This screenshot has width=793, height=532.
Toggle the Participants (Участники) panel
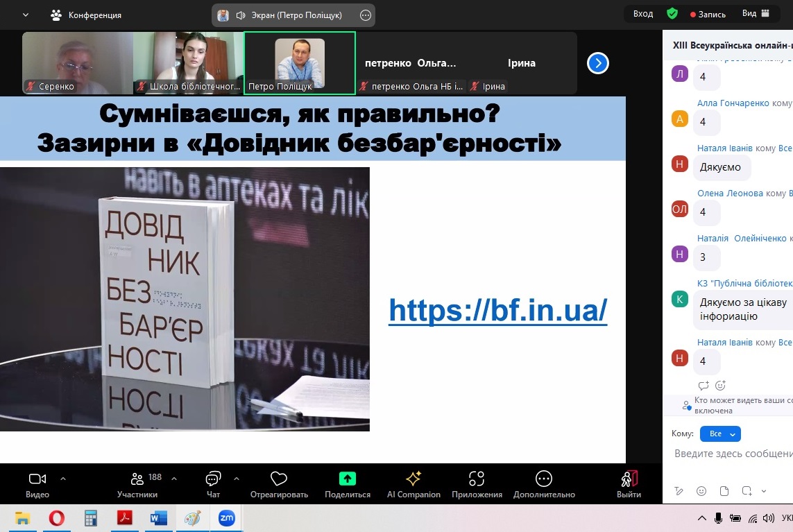click(x=137, y=479)
